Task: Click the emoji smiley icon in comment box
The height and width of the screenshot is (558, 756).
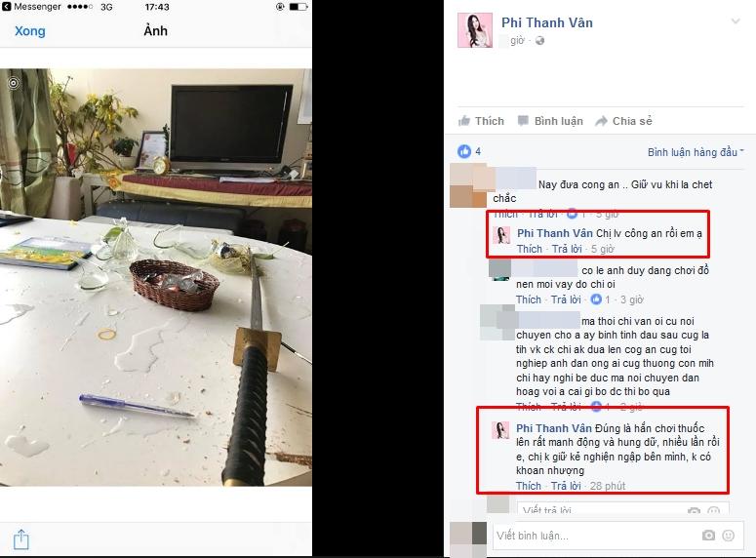Action: pyautogui.click(x=728, y=536)
